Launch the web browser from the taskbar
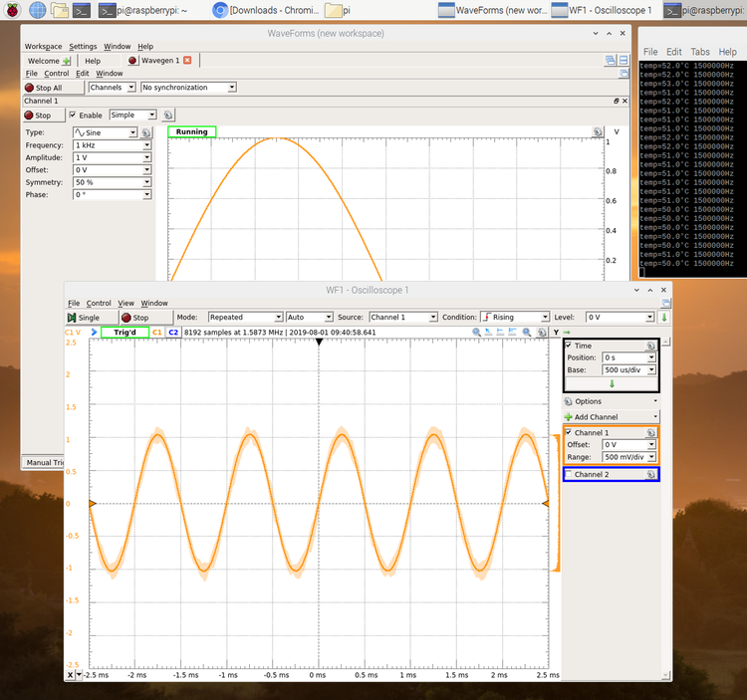This screenshot has height=700, width=747. pos(37,10)
